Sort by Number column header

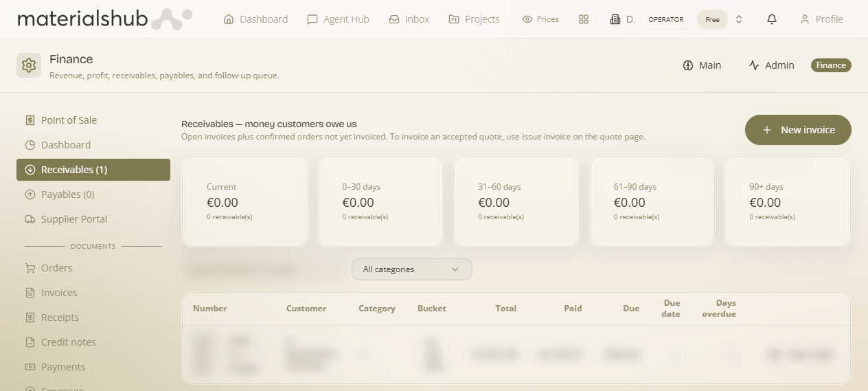[x=210, y=309]
